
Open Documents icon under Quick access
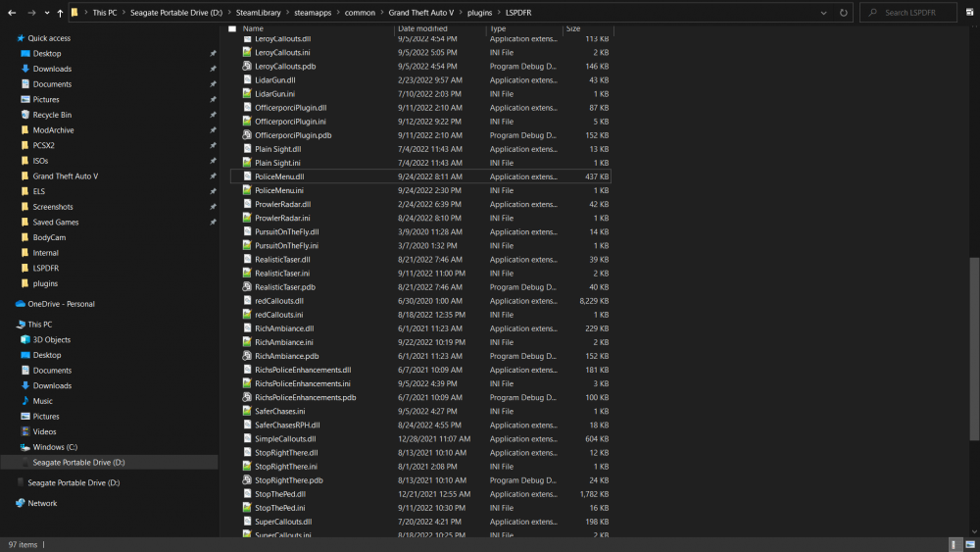[25, 83]
